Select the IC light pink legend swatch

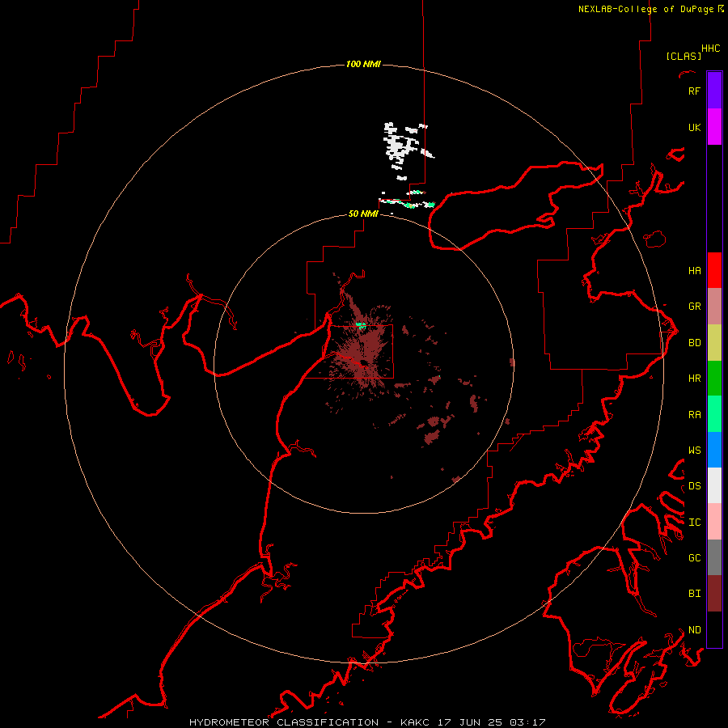tap(714, 522)
